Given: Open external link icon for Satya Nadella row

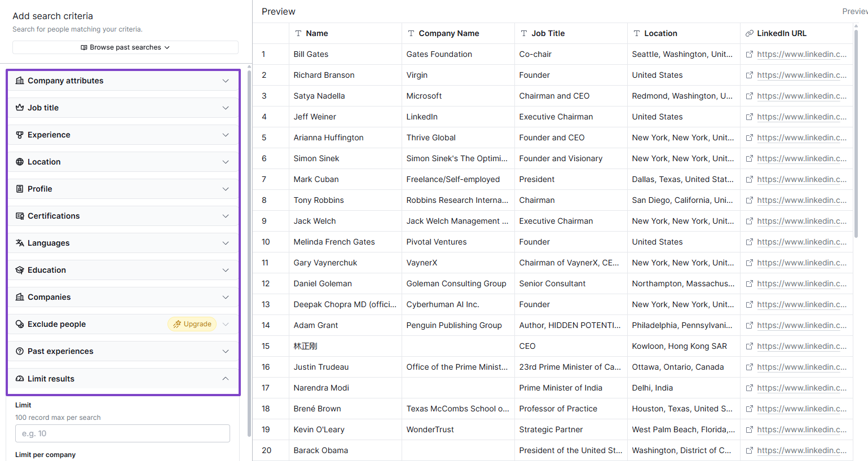Looking at the screenshot, I should 750,96.
